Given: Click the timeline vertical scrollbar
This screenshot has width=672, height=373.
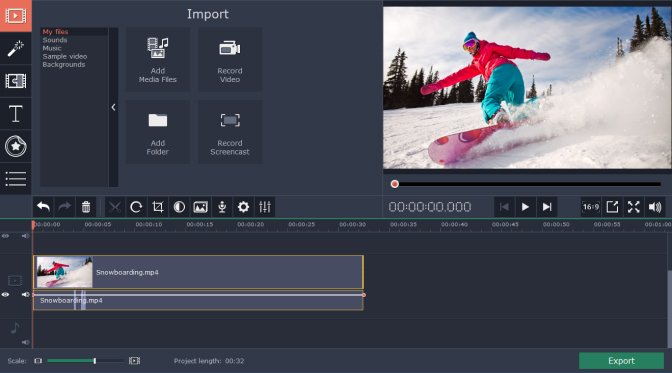Looking at the screenshot, I should [669, 309].
